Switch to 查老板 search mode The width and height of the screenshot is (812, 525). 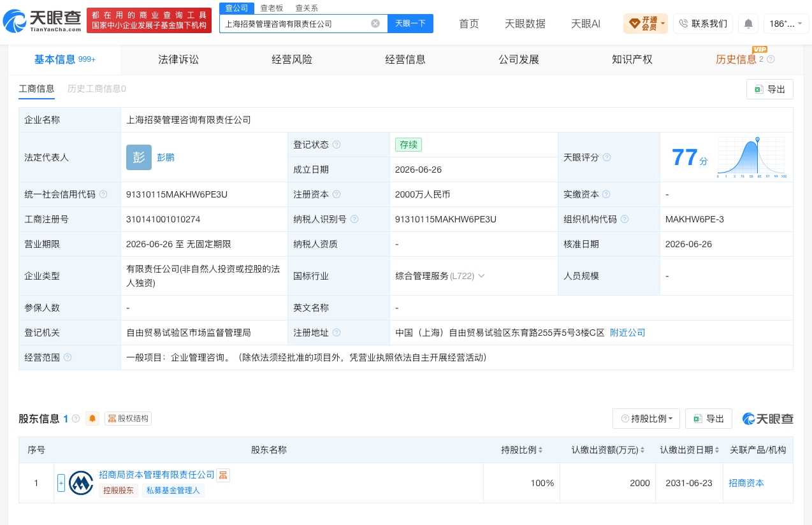272,8
